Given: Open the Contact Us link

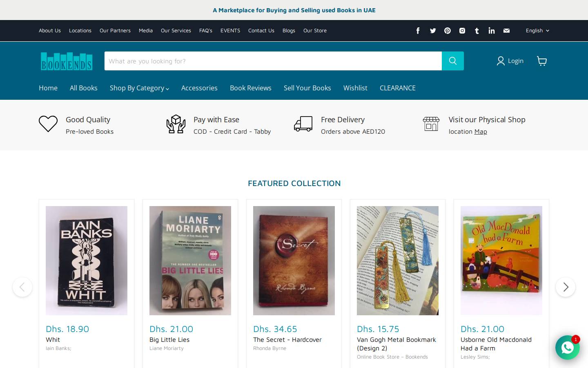Looking at the screenshot, I should (x=261, y=31).
